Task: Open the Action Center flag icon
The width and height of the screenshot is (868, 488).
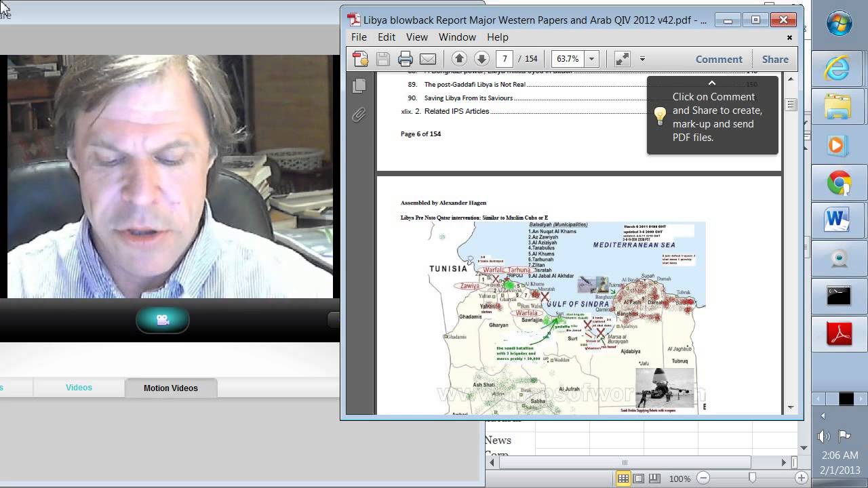Action: (844, 436)
